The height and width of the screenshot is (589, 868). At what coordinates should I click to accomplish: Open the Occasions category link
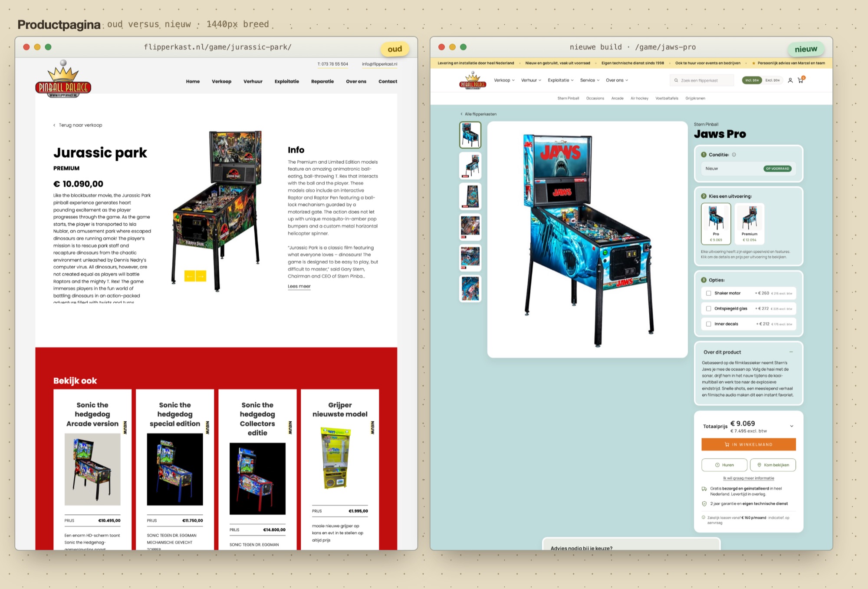tap(595, 99)
